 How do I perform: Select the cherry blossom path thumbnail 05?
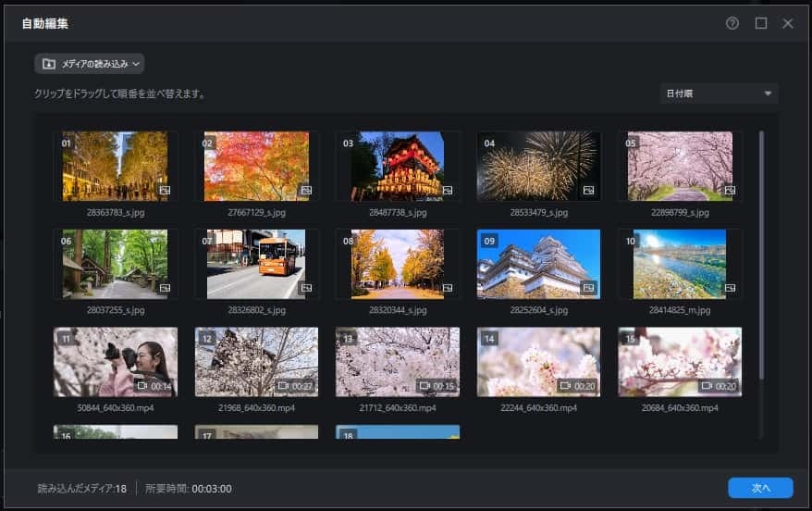[x=680, y=167]
